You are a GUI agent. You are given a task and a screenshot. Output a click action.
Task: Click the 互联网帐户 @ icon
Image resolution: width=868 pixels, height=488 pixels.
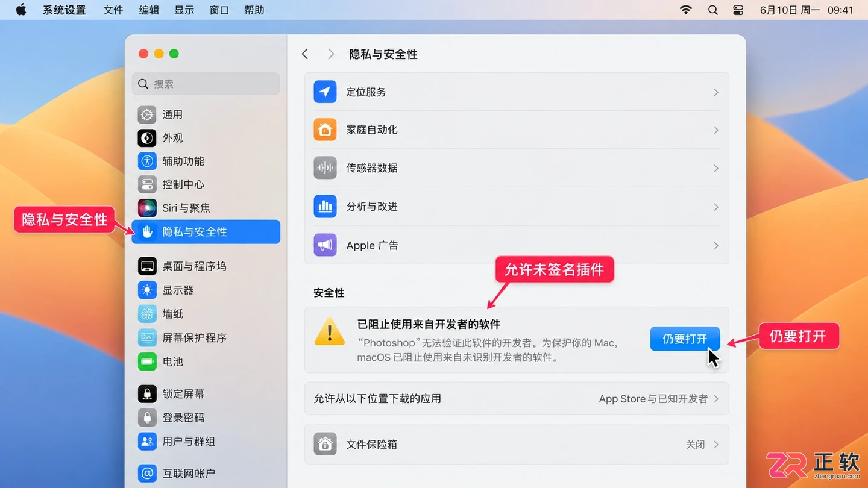(147, 474)
